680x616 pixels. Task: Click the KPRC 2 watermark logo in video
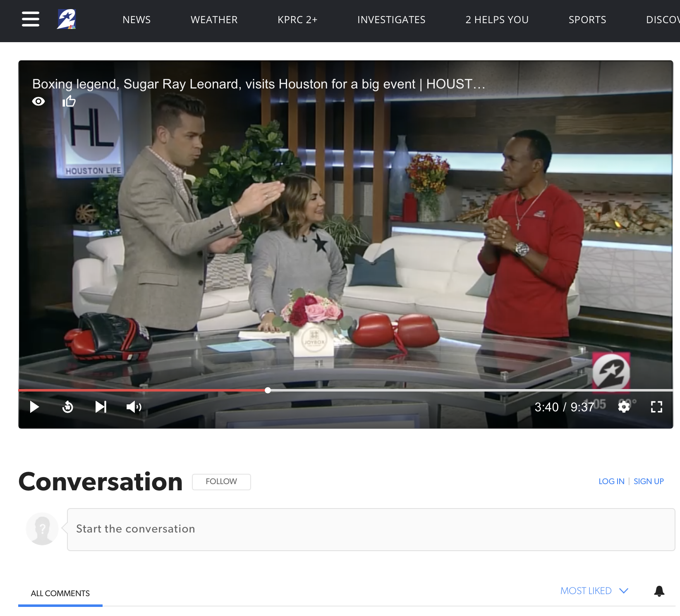coord(611,371)
